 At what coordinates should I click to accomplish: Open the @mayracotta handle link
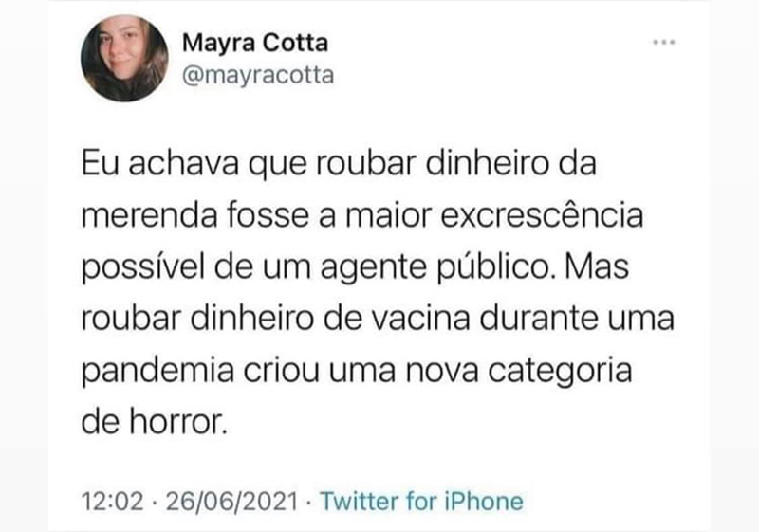pos(258,76)
